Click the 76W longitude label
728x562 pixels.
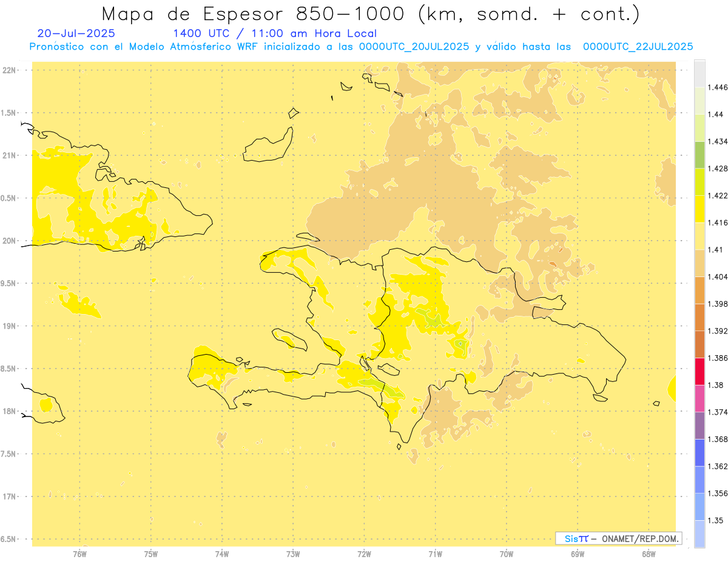[79, 554]
